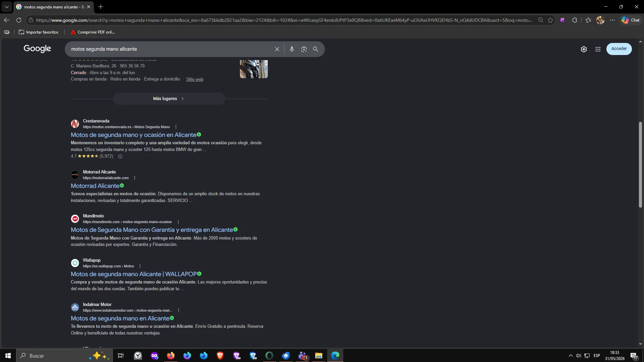
Task: Open 'Motos de segunda mano y ocasión en Alicante'
Action: coord(134,135)
